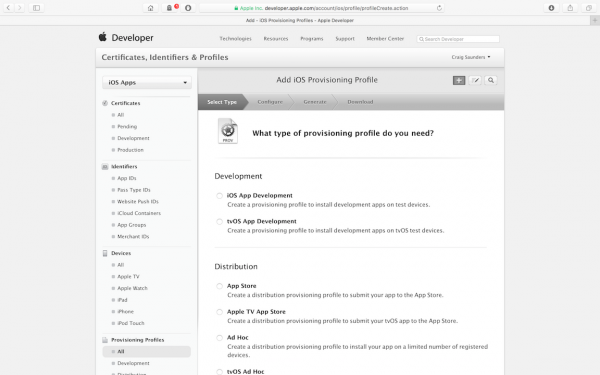The image size is (600, 375).
Task: Open All under Devices
Action: (121, 265)
